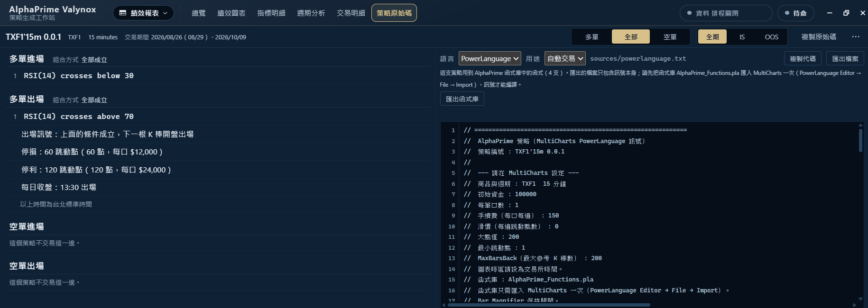Open the 語言 PowerLanguage dropdown

[x=490, y=58]
